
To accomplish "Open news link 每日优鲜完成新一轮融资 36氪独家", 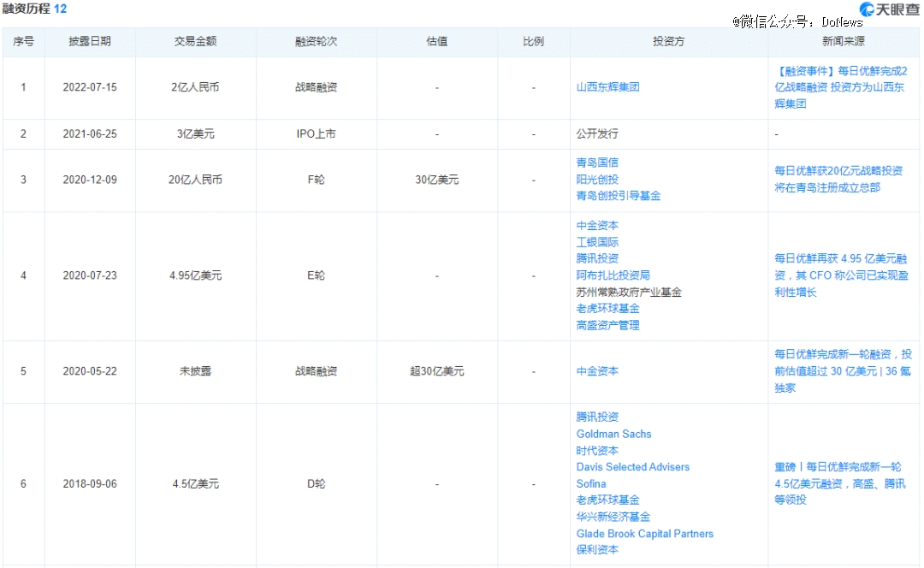I will pyautogui.click(x=844, y=371).
